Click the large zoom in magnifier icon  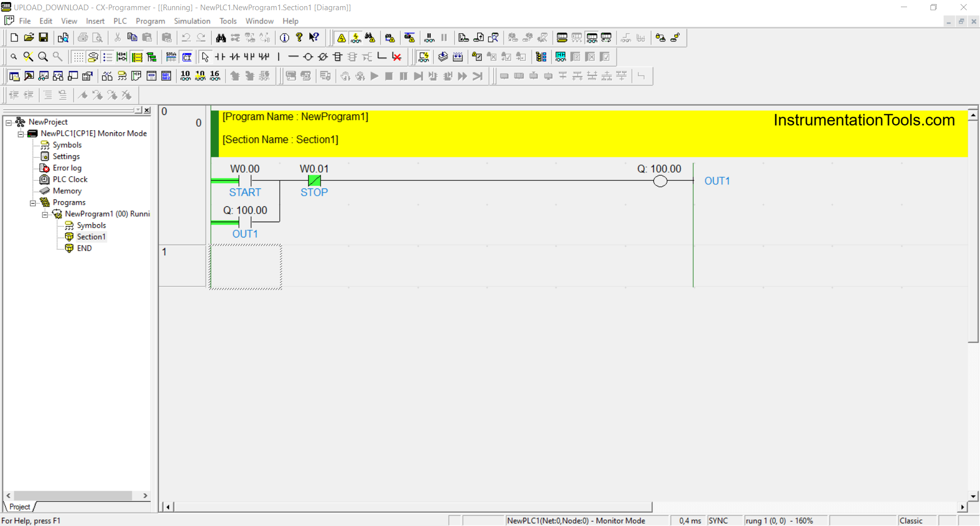click(43, 57)
